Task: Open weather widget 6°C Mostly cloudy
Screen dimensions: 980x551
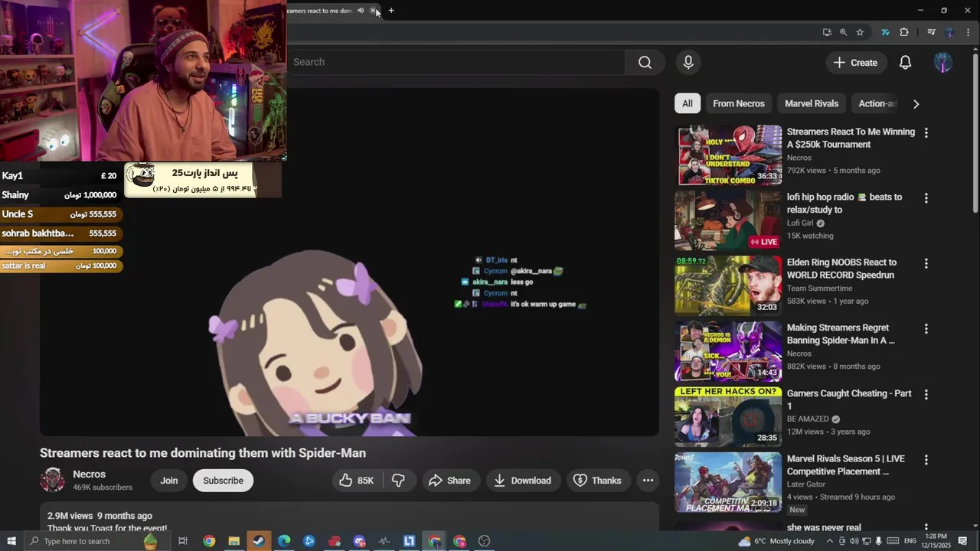Action: coord(776,541)
